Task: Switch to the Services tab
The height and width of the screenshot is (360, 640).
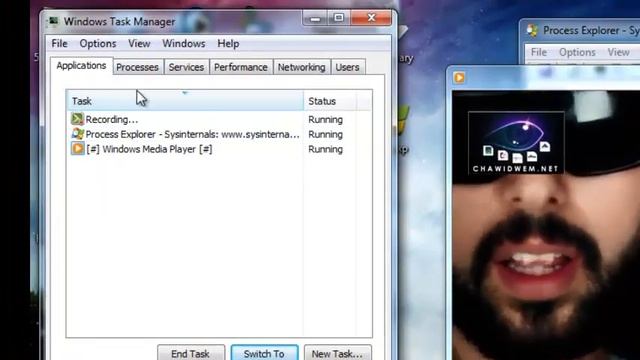Action: 186,67
